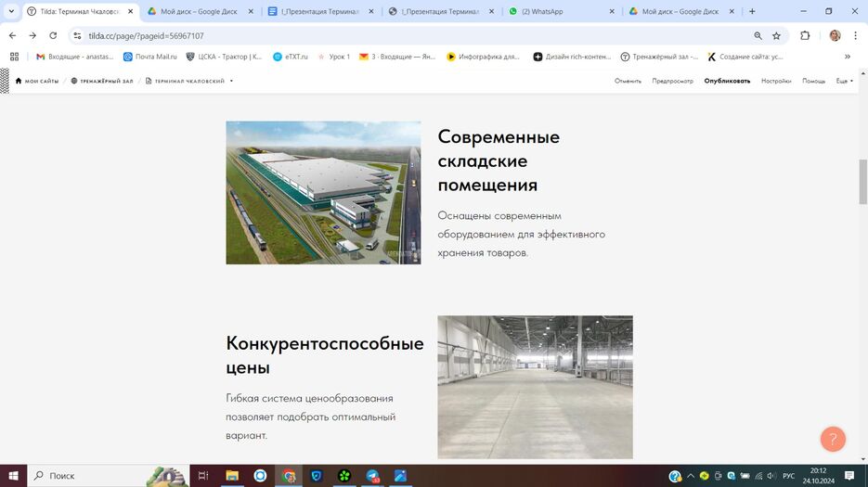Screen dimensions: 868x487
Task: Click the Опубликовать button
Action: click(727, 81)
